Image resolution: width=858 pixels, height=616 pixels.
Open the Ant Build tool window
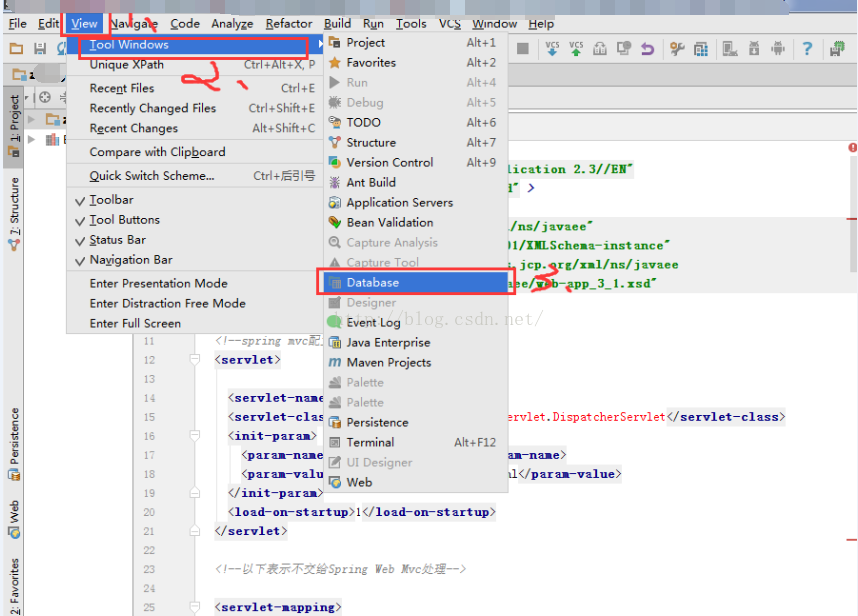[x=416, y=182]
